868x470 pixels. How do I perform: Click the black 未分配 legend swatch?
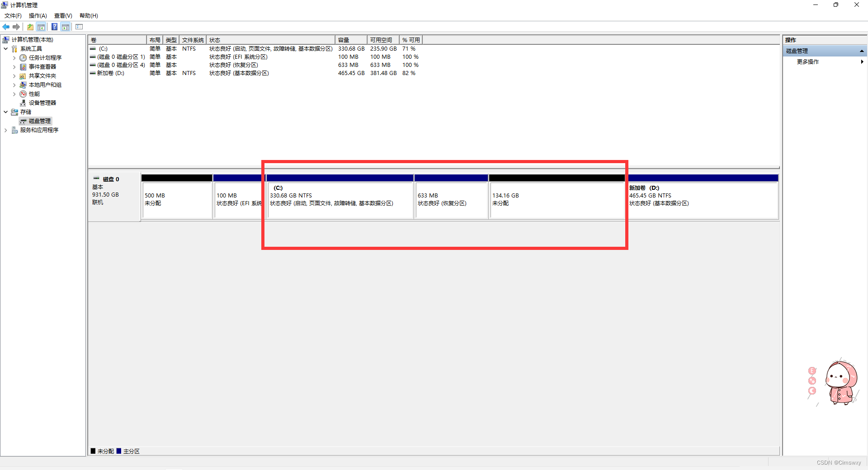point(93,451)
